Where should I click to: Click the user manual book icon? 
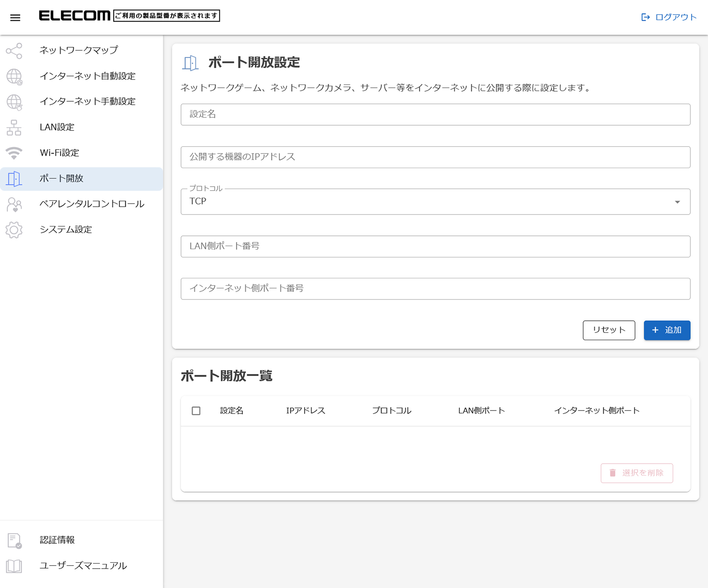tap(14, 566)
